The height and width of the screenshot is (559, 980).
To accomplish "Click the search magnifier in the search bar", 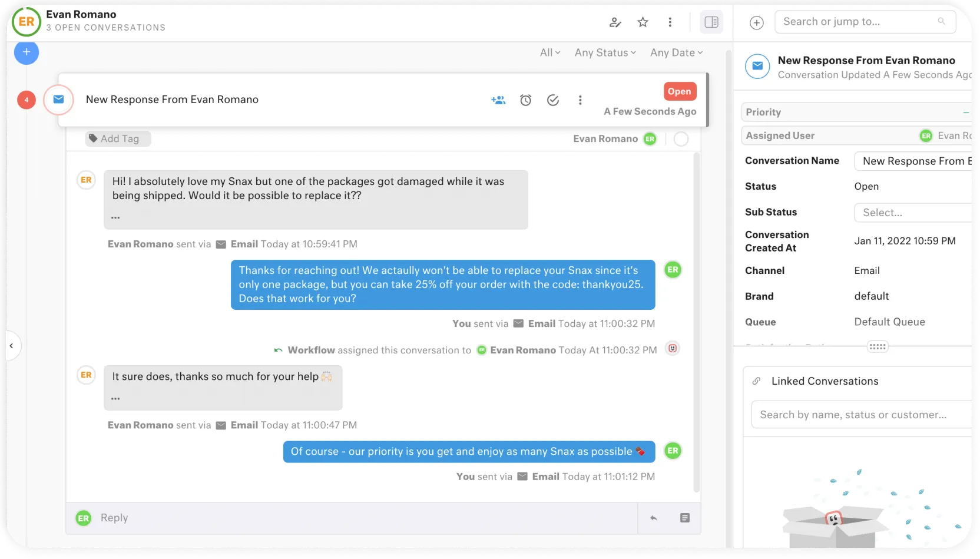I will point(943,21).
